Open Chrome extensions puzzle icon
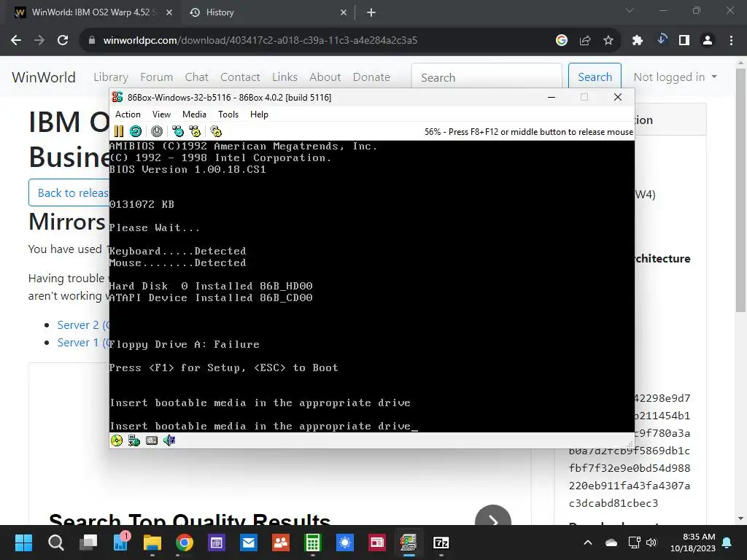 pyautogui.click(x=638, y=41)
